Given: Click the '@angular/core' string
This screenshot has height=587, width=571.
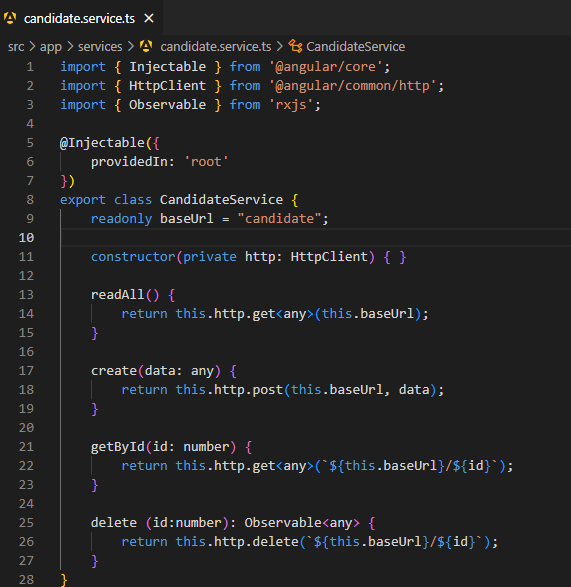Looking at the screenshot, I should [326, 67].
